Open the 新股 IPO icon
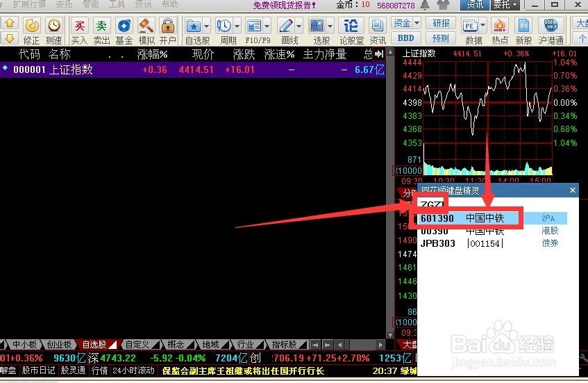Image resolution: width=588 pixels, height=383 pixels. (x=523, y=31)
